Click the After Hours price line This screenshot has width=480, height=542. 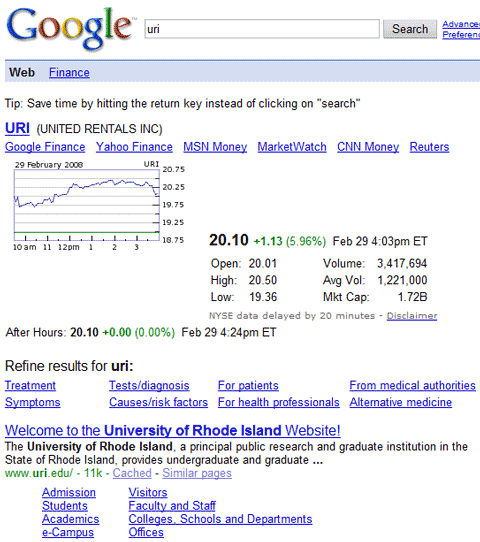tap(141, 333)
